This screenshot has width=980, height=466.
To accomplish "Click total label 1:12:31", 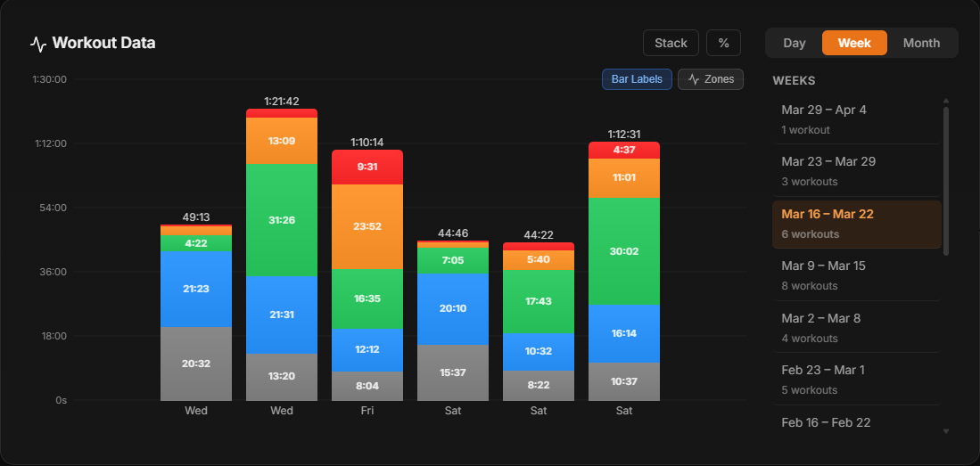I will tap(624, 135).
